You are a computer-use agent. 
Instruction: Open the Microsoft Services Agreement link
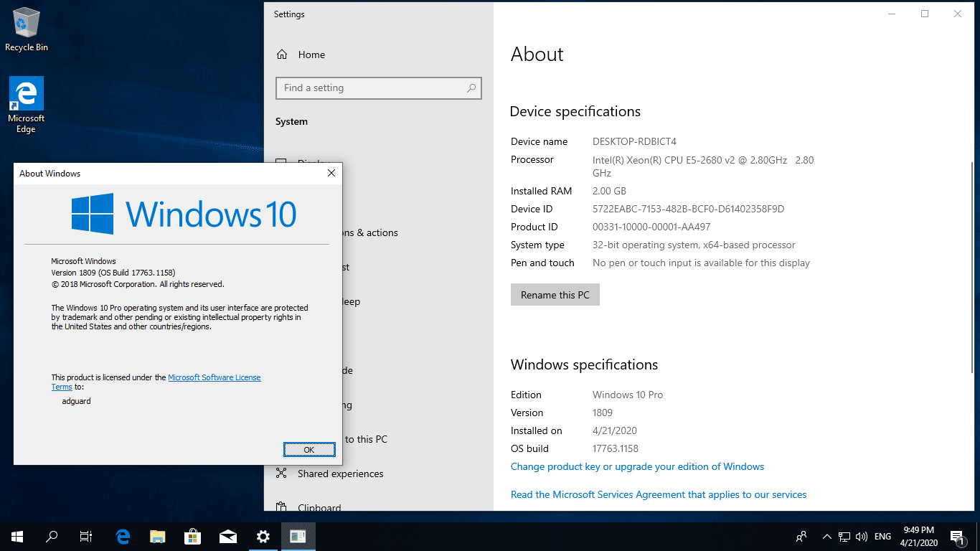tap(659, 494)
